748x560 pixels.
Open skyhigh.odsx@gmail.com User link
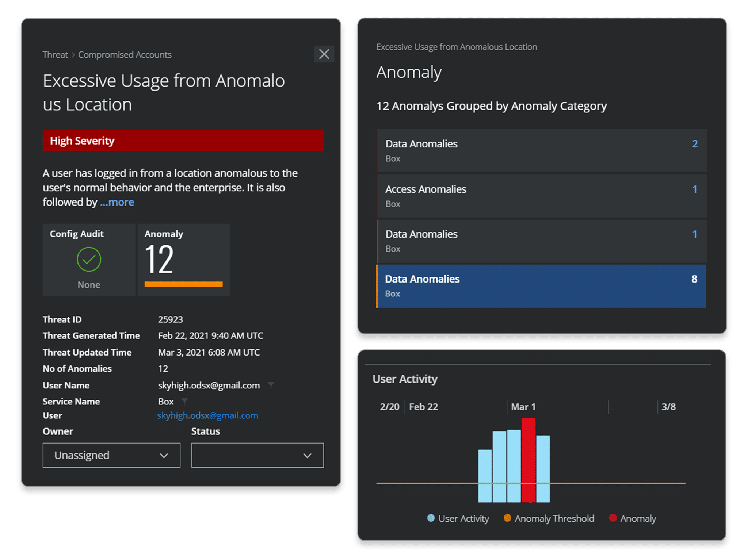207,415
